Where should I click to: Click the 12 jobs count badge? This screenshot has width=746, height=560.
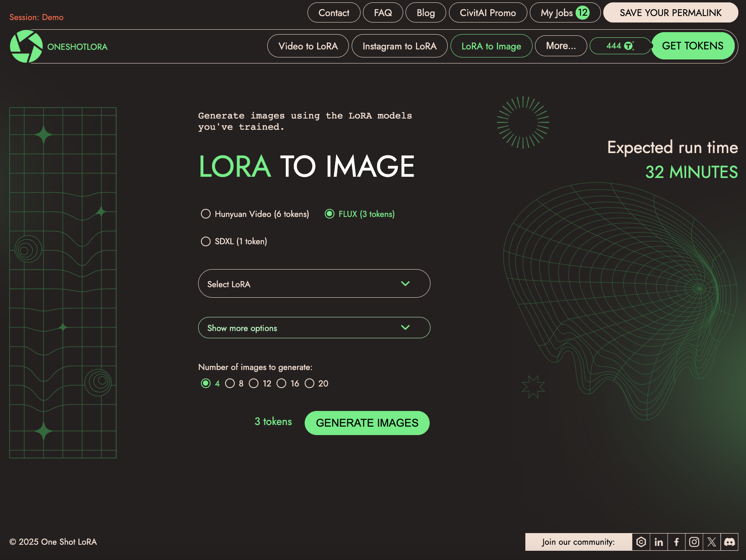583,12
